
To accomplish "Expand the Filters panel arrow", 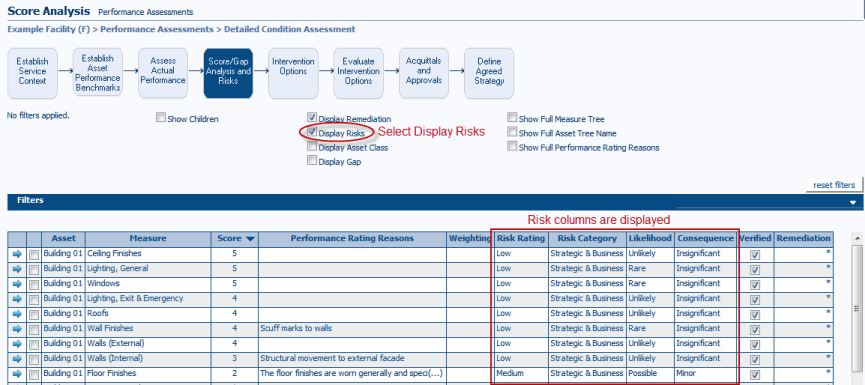I will pos(853,203).
